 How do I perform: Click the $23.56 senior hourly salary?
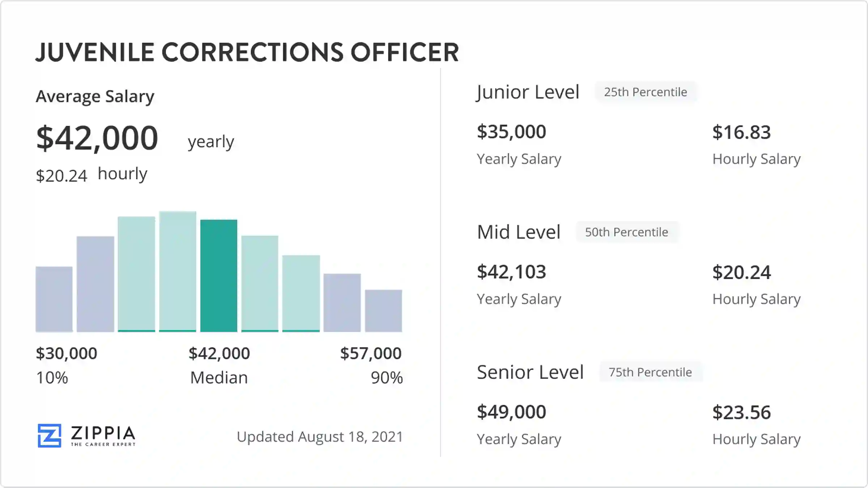pos(741,412)
